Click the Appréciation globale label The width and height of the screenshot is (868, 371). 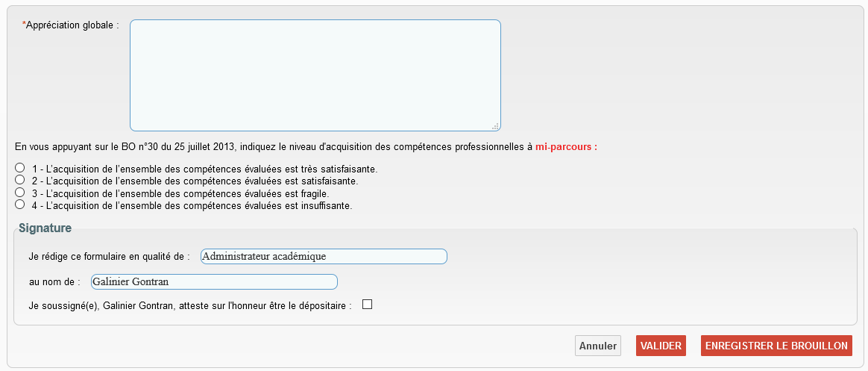pos(72,25)
